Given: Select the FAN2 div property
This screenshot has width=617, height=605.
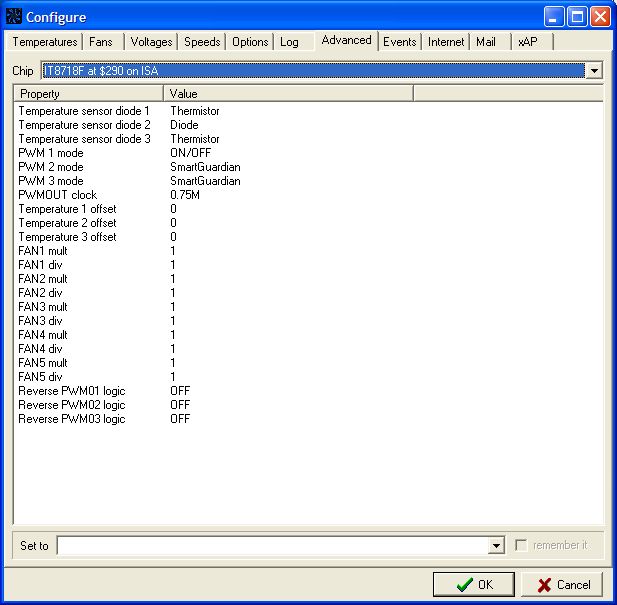Looking at the screenshot, I should click(x=40, y=293).
